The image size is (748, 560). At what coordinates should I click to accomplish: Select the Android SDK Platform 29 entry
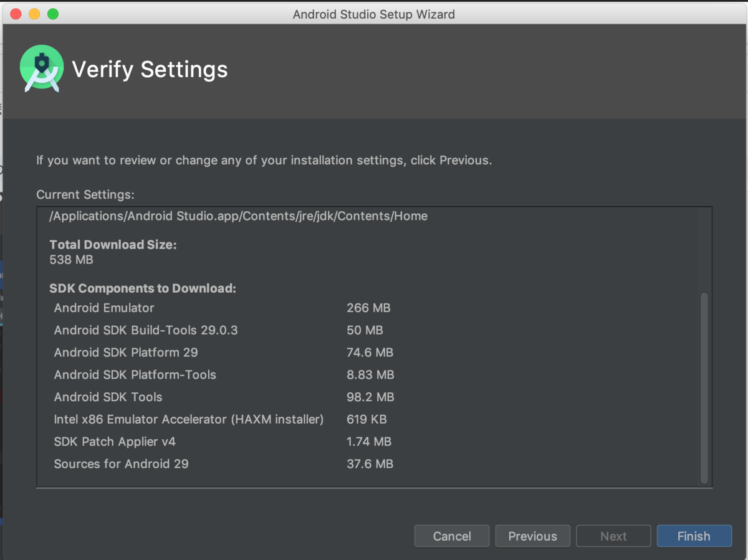[x=126, y=353]
